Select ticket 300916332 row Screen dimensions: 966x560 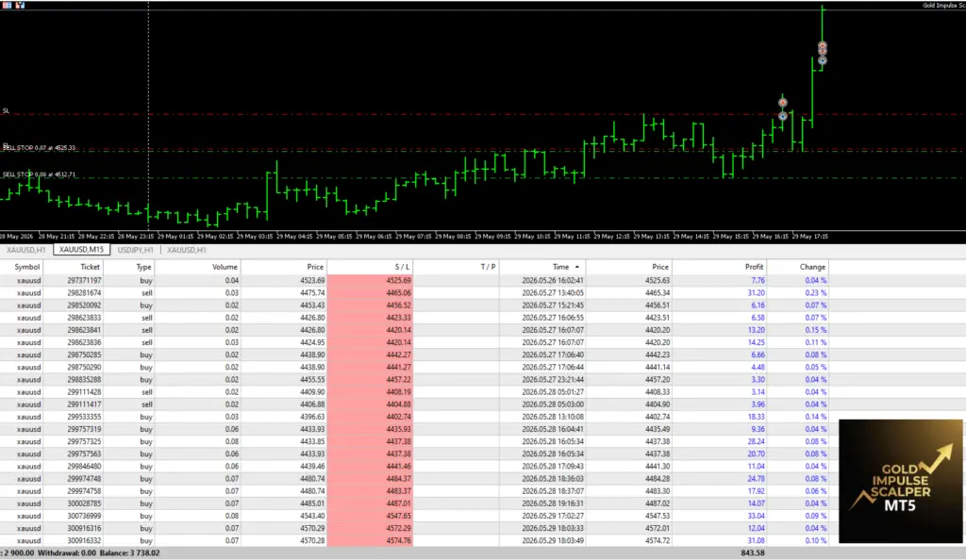click(x=414, y=540)
